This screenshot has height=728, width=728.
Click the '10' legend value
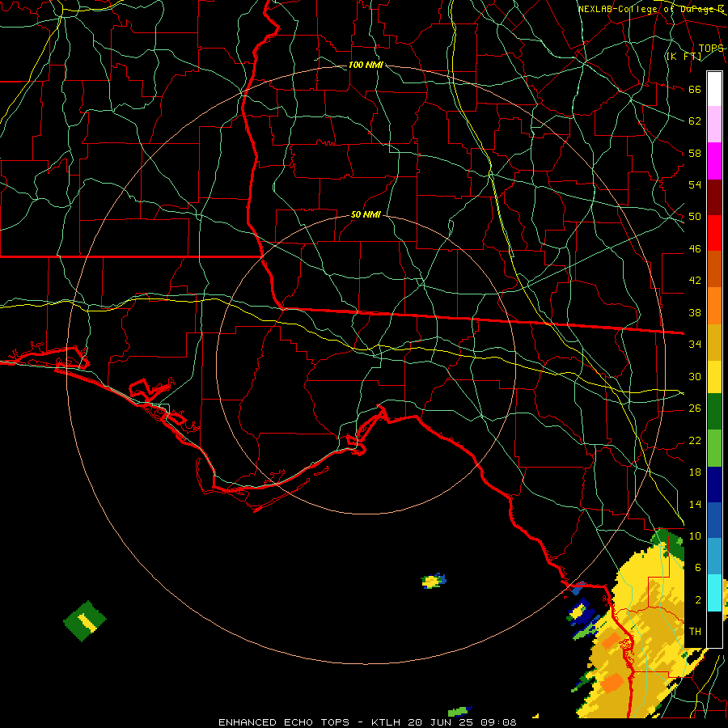pos(695,536)
